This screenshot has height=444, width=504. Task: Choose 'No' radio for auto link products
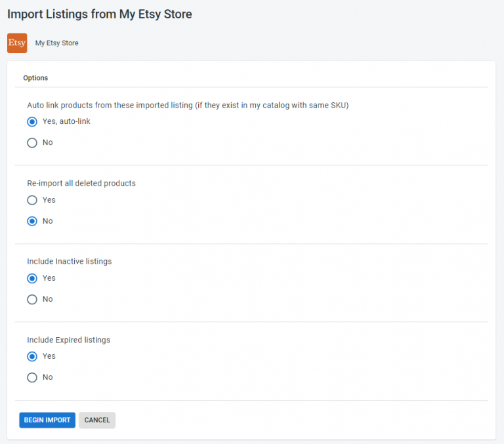32,143
